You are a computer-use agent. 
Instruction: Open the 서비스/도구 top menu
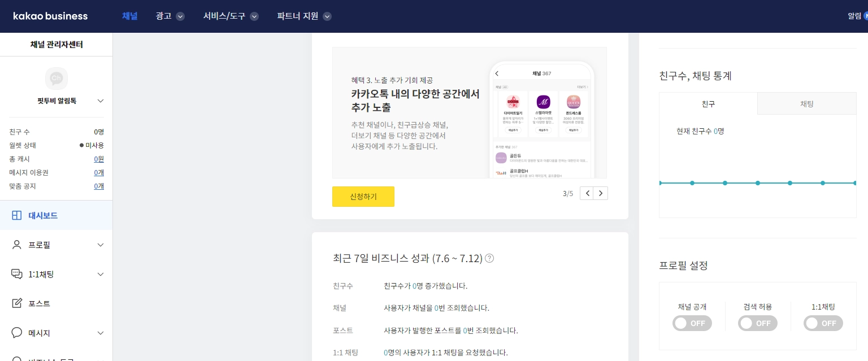[x=224, y=16]
